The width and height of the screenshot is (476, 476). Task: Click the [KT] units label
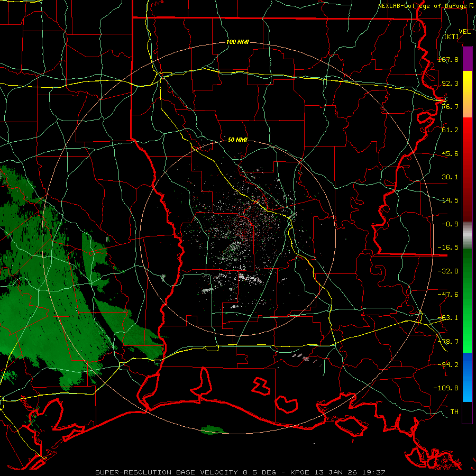tap(452, 36)
